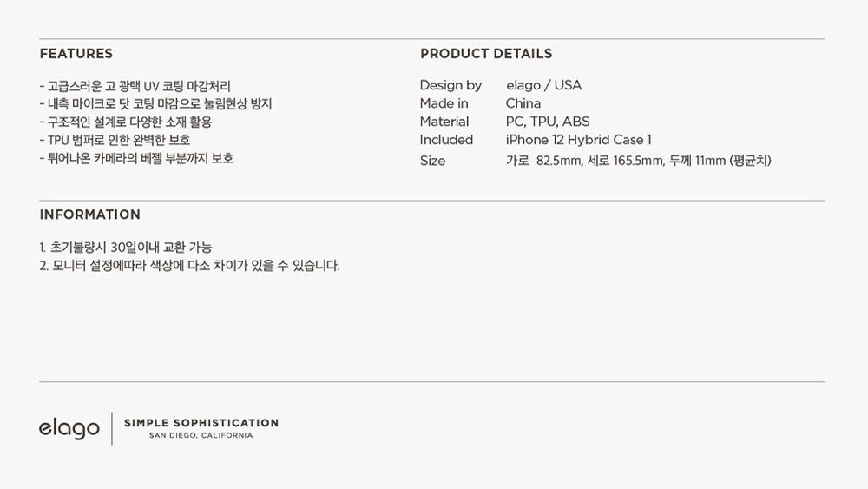Click the iPhone 12 Hybrid Case 1 text

click(x=578, y=140)
